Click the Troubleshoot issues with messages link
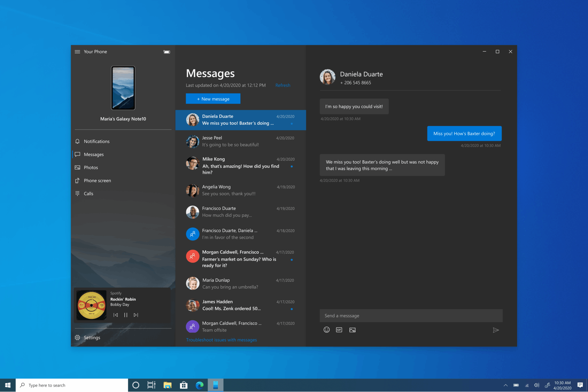 pos(221,339)
